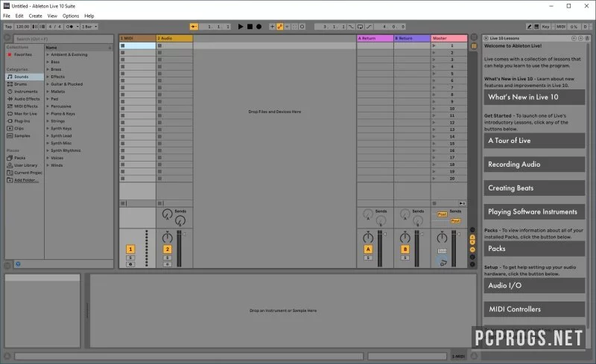This screenshot has height=364, width=596.
Task: Expand the Synth Lead folder
Action: pos(48,135)
